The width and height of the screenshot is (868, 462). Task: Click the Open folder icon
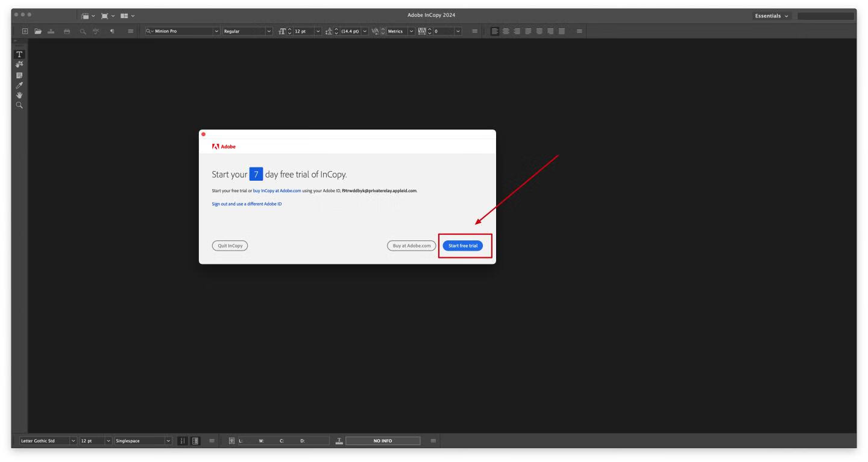coord(38,31)
